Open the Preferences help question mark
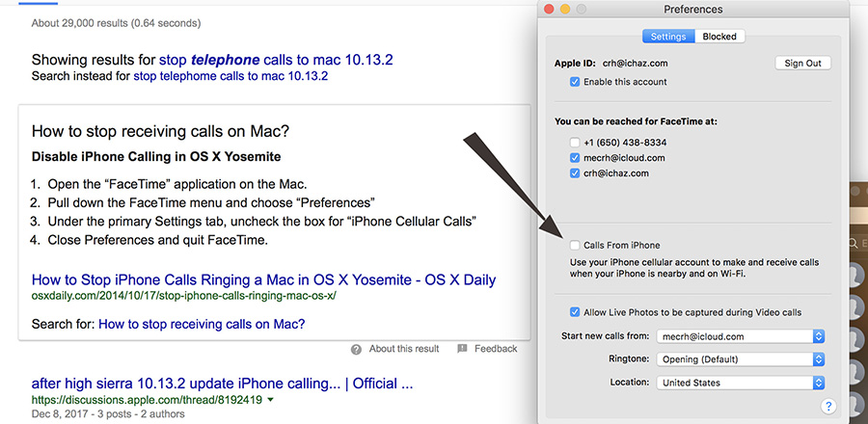This screenshot has height=424, width=868. (828, 407)
